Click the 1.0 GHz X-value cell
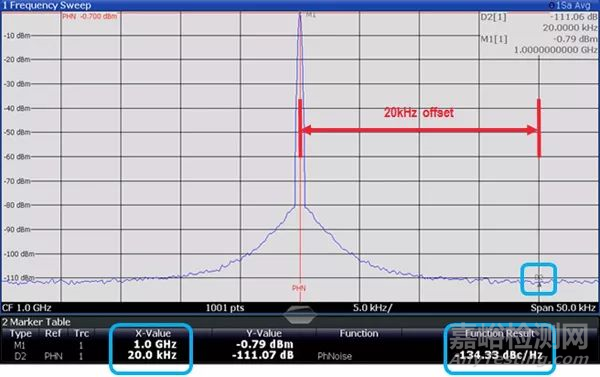Screen dimensions: 600x377 (155, 344)
